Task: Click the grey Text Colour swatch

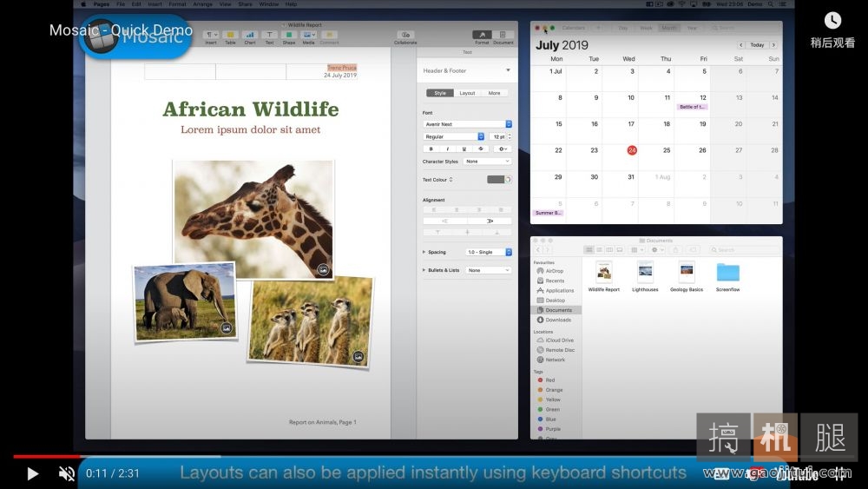Action: click(496, 180)
